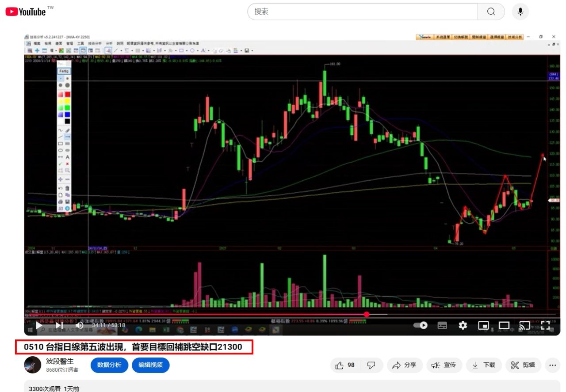Image resolution: width=566 pixels, height=392 pixels.
Task: Pick the solid red color swatch
Action: pyautogui.click(x=67, y=94)
